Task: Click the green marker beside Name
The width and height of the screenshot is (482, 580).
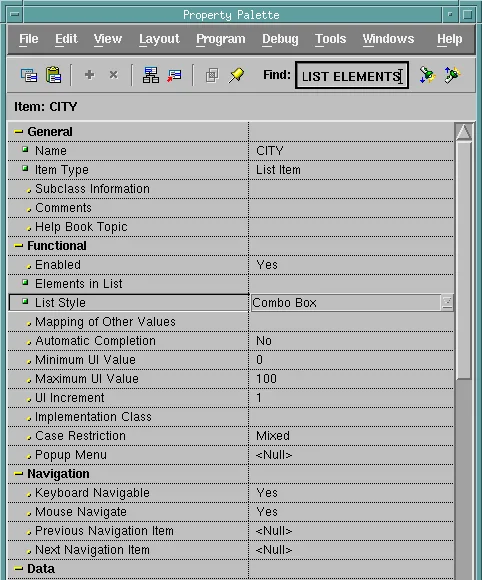Action: 25,150
